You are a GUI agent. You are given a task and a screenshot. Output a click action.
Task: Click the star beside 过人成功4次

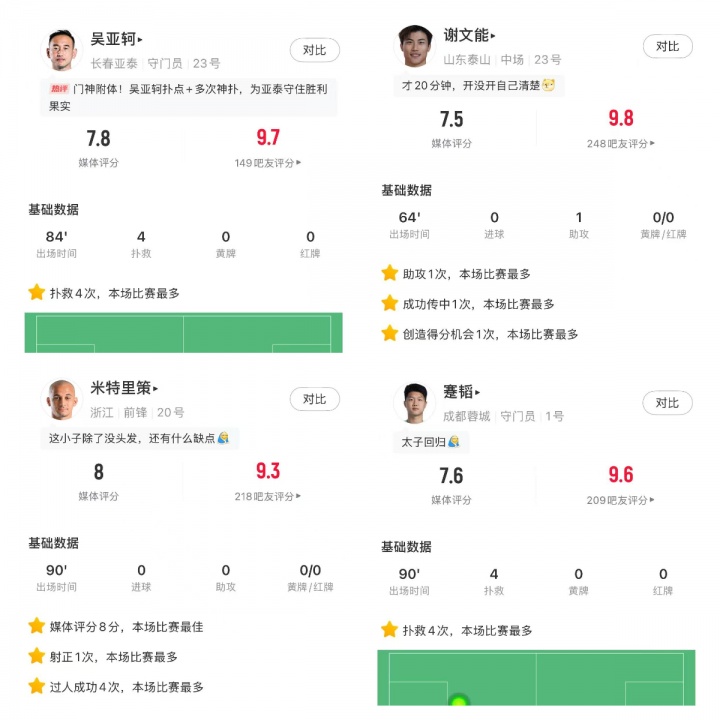coord(37,687)
